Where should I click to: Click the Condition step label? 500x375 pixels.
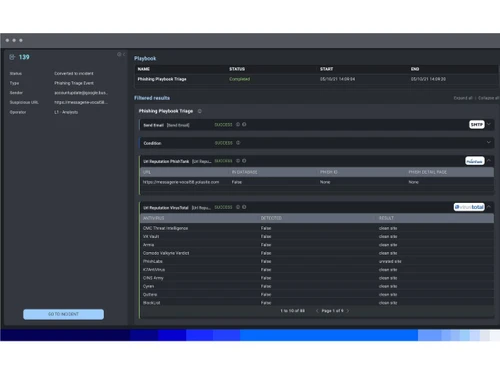point(152,143)
